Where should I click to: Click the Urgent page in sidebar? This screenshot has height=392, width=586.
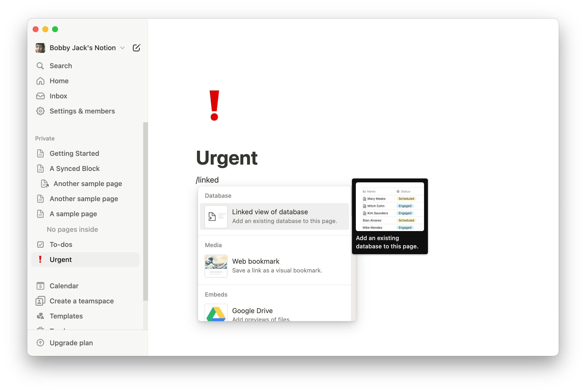60,260
